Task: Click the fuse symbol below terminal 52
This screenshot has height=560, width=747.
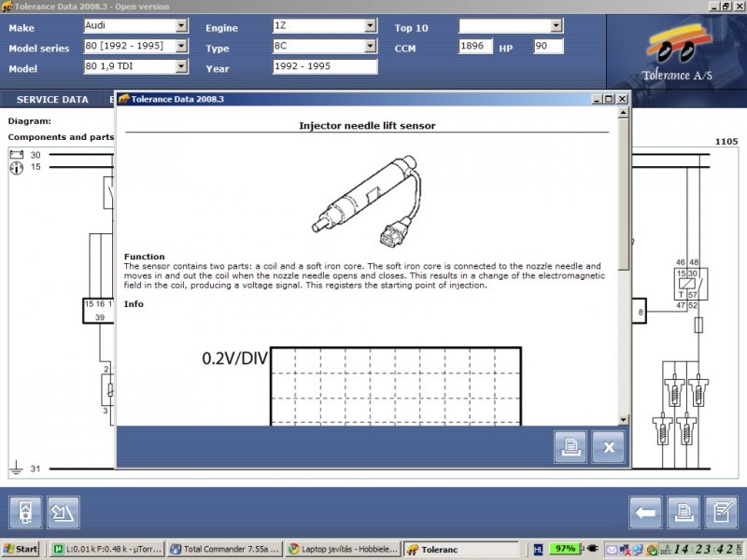Action: point(698,325)
